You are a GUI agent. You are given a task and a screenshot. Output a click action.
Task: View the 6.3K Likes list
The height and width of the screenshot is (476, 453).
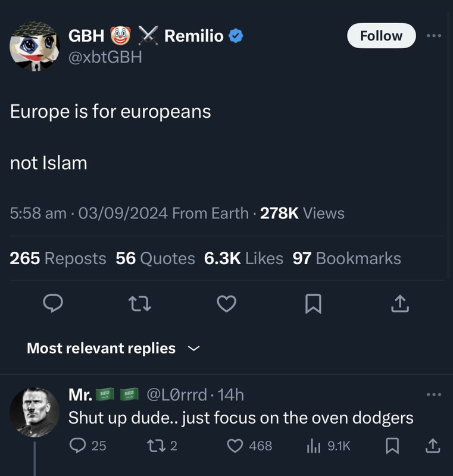pyautogui.click(x=243, y=258)
